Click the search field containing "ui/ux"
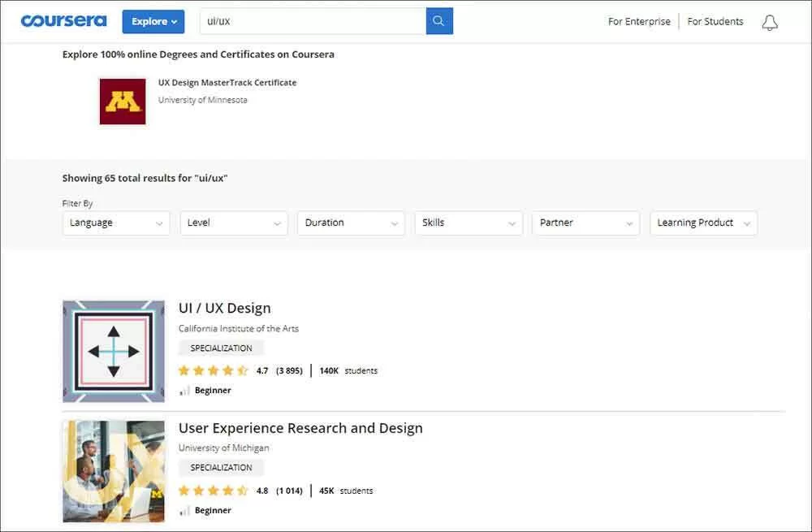812x532 pixels. point(313,21)
